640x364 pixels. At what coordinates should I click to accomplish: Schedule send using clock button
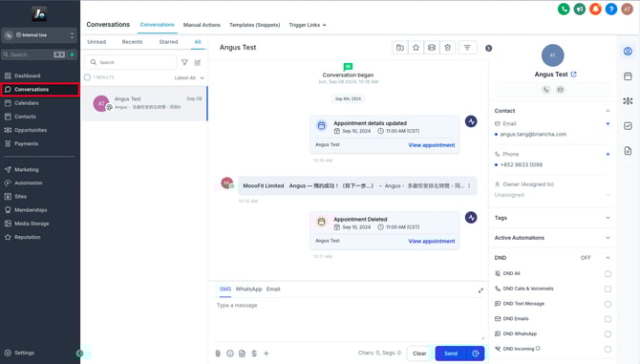pyautogui.click(x=476, y=353)
